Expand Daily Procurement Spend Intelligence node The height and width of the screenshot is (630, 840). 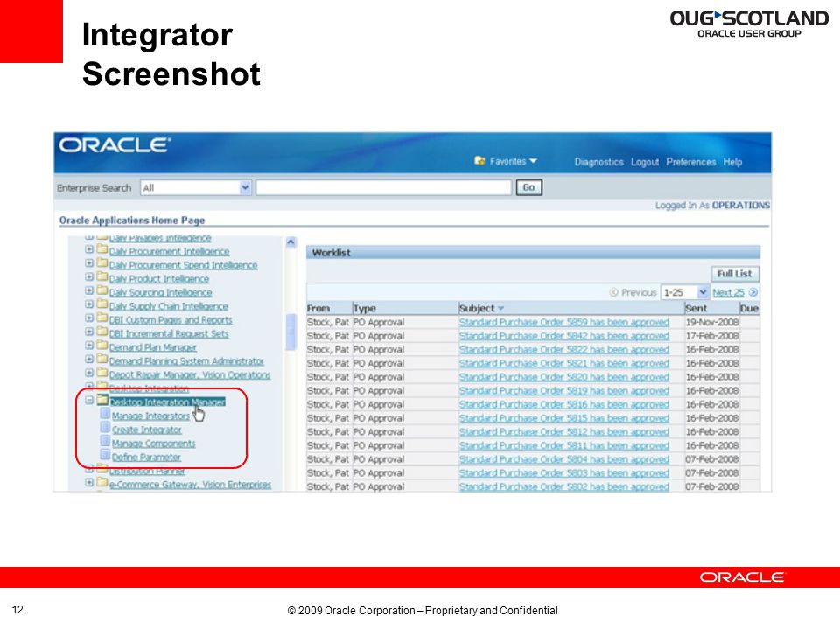pyautogui.click(x=89, y=263)
